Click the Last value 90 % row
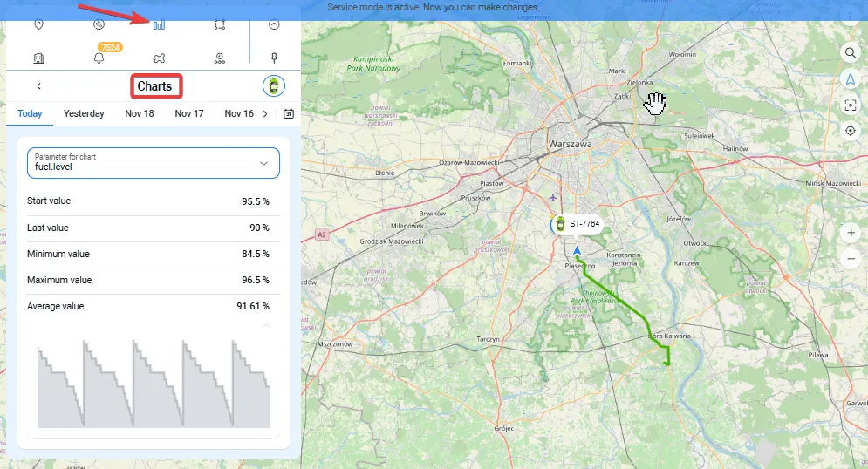This screenshot has height=469, width=868. pyautogui.click(x=154, y=228)
